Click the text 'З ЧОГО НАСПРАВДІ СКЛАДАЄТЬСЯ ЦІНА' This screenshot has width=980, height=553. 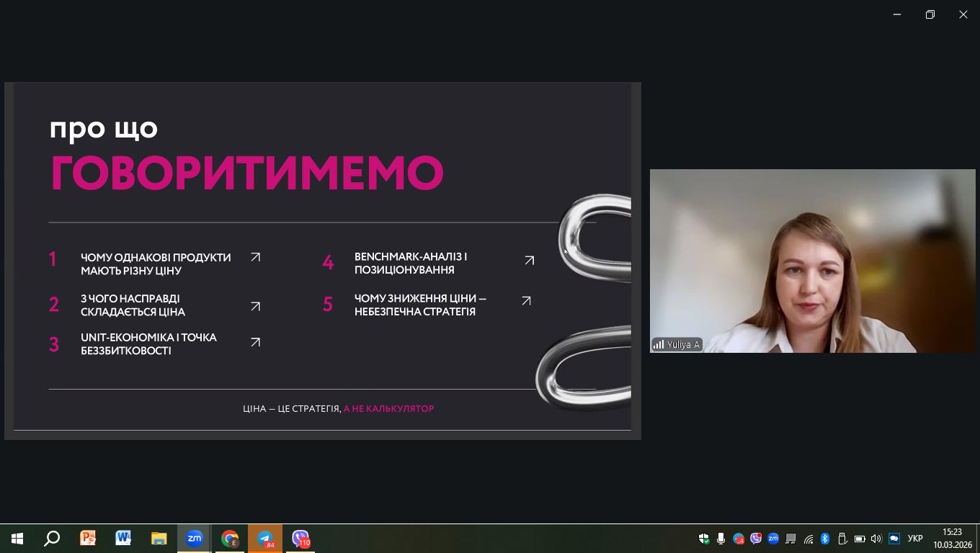[133, 305]
